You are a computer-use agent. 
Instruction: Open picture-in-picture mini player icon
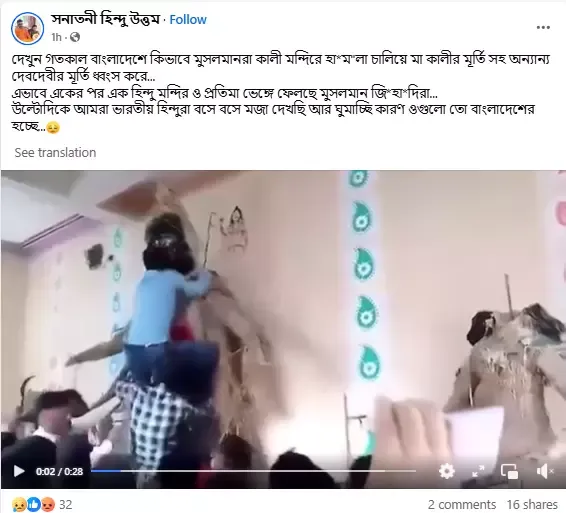tap(509, 471)
